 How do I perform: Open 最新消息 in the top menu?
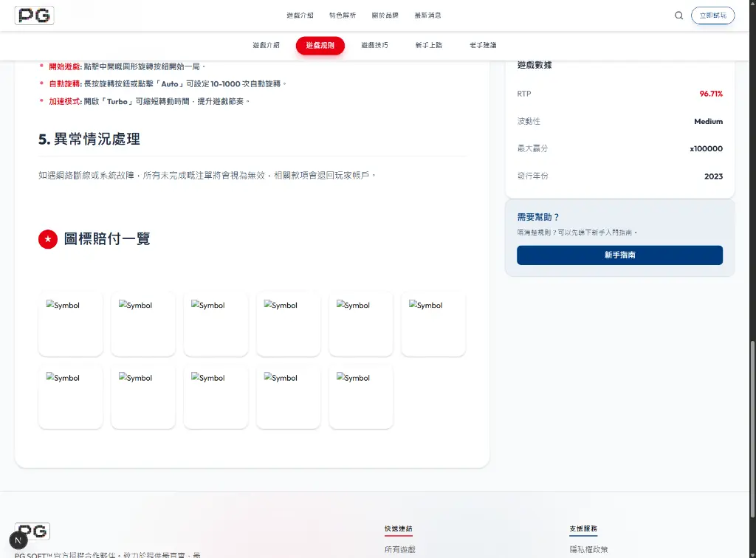[x=427, y=15]
